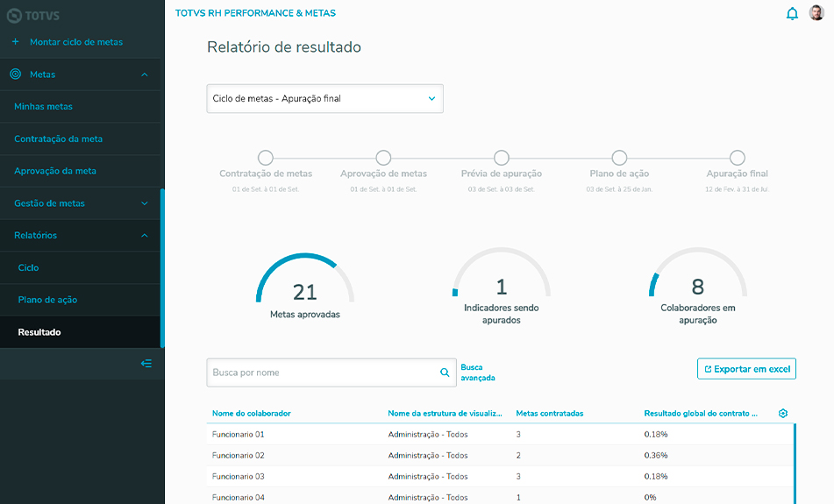Collapse the Relatórios chevron

click(x=144, y=236)
